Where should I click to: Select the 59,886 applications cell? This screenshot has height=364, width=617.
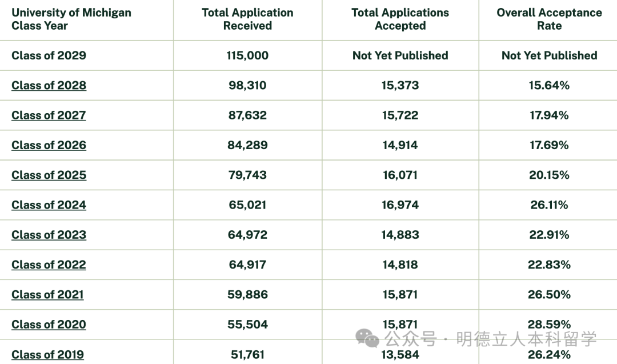coord(247,295)
